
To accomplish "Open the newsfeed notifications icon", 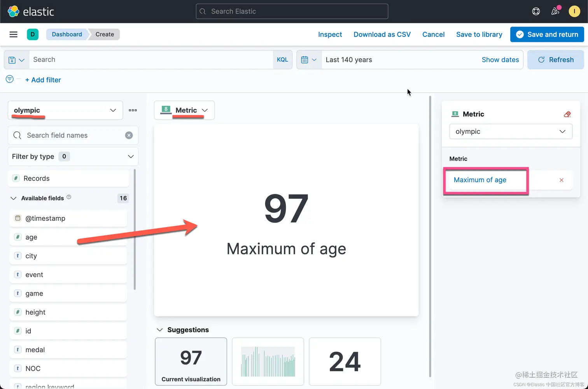I will tap(555, 11).
